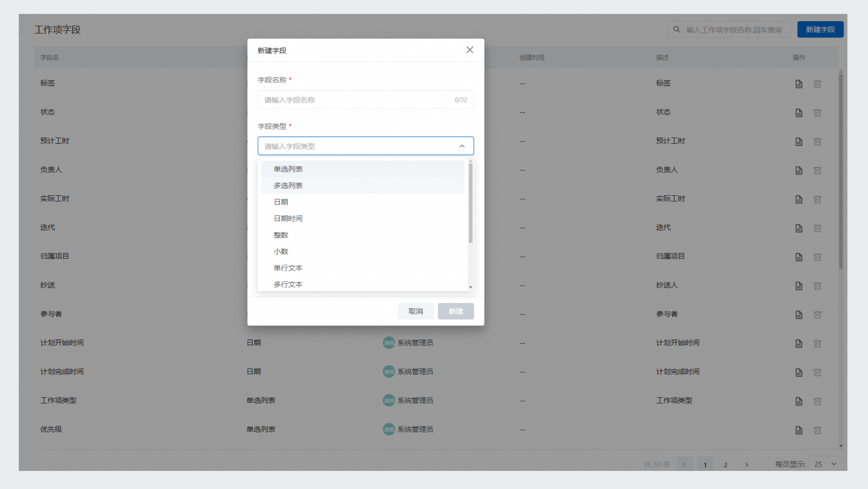Open the 每页显示 25 page-size dropdown

tap(826, 464)
